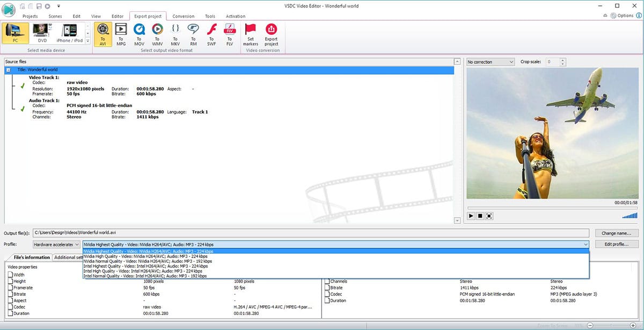Viewport: 644px width, 330px height.
Task: Select DVD as the media device
Action: coord(42,33)
